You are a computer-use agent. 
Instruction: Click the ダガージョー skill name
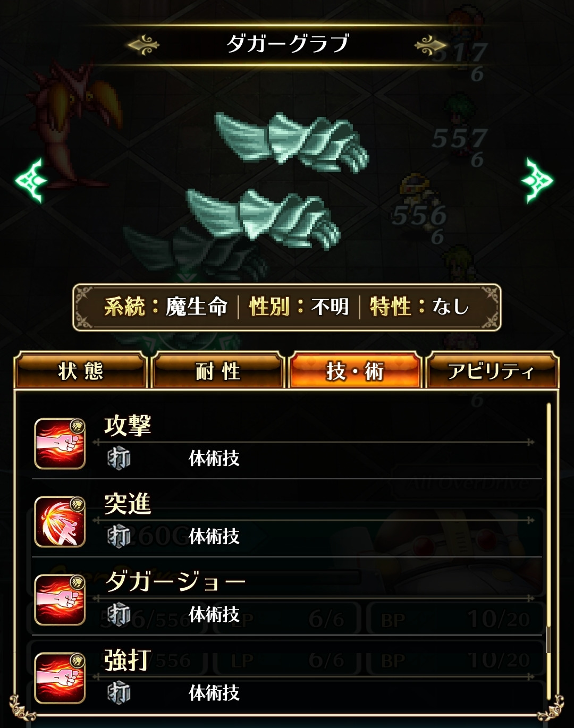(x=175, y=581)
